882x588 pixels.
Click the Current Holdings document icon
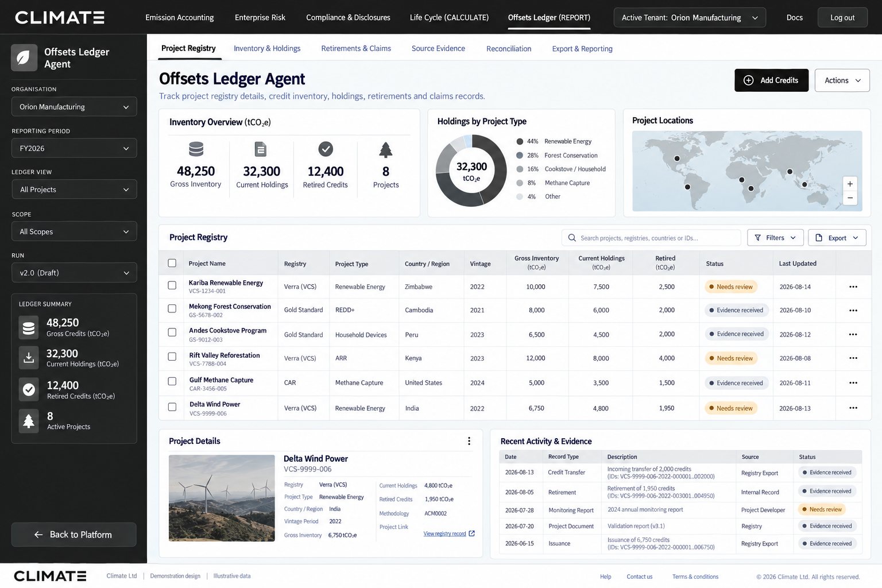pyautogui.click(x=261, y=149)
